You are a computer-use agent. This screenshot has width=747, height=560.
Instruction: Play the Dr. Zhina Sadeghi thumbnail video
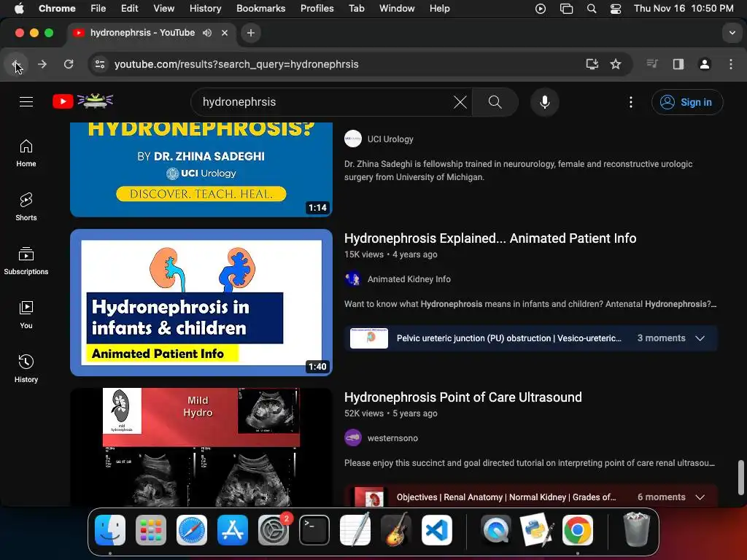click(201, 169)
